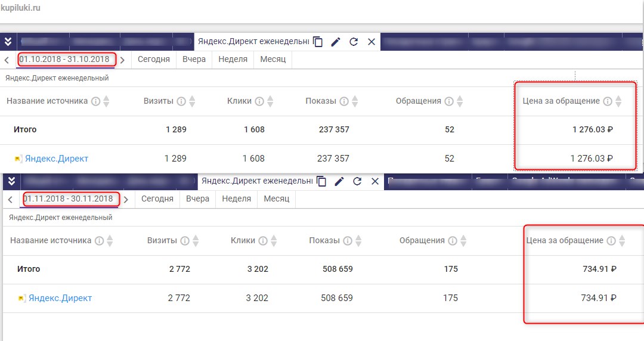Edit the October report with the pencil icon
The width and height of the screenshot is (644, 341).
point(336,42)
